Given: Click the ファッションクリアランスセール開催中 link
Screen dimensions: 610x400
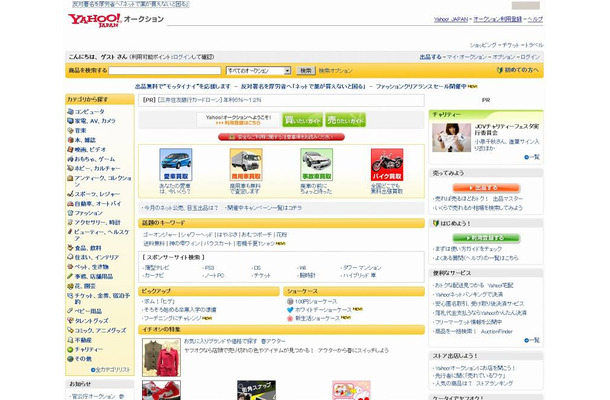Looking at the screenshot, I should point(421,86).
